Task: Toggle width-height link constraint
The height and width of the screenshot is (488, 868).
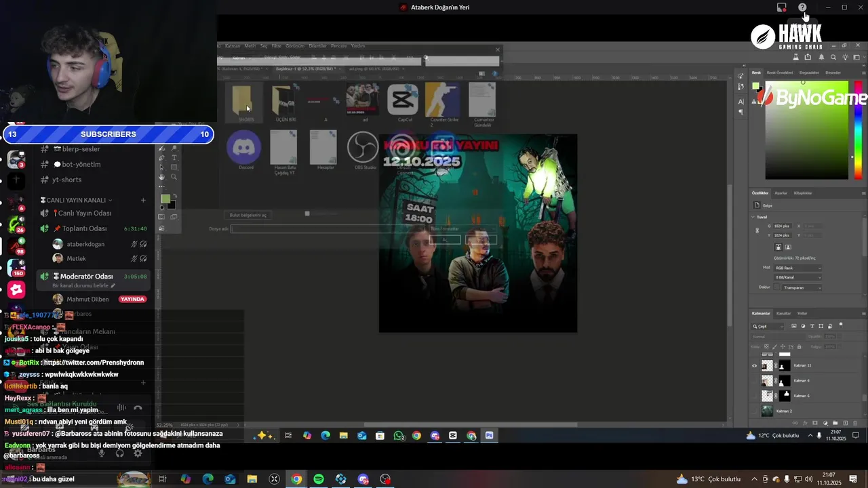Action: click(x=757, y=230)
